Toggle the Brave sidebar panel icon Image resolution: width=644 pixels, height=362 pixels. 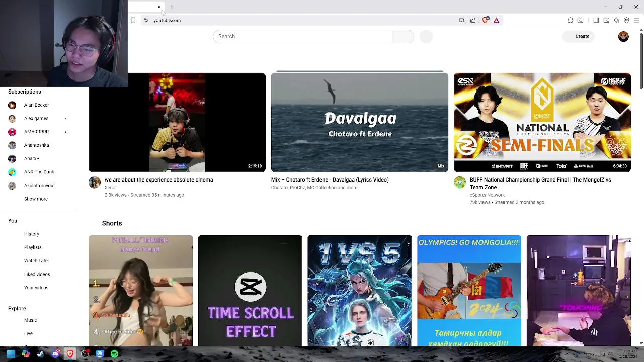pyautogui.click(x=596, y=20)
